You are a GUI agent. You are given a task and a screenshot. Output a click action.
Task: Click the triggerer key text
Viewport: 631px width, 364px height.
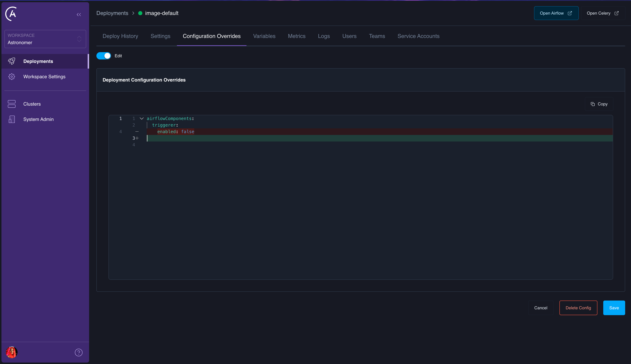(x=164, y=125)
